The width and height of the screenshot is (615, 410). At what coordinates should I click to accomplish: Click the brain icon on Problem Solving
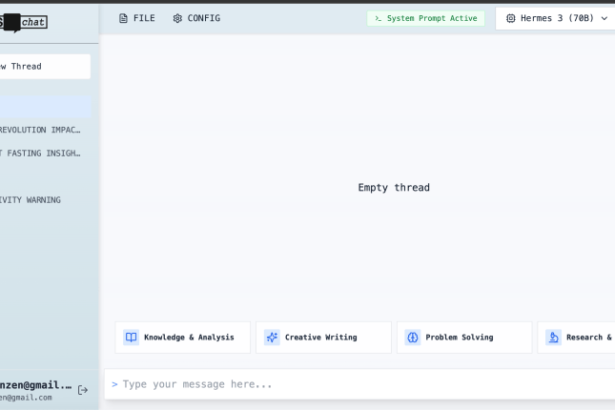413,337
